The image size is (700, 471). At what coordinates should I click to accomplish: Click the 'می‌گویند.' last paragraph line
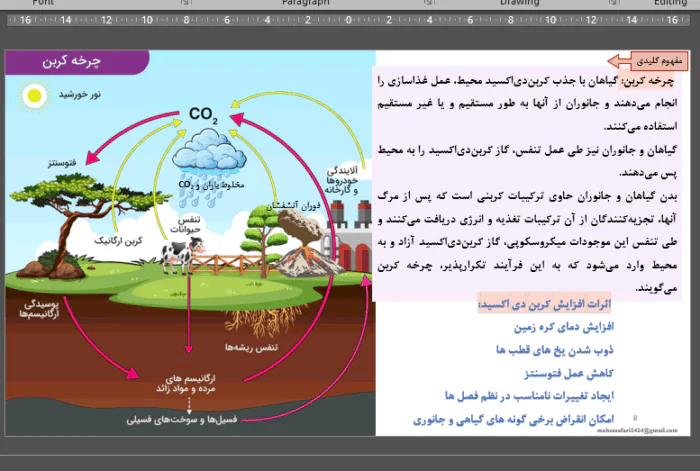click(656, 289)
